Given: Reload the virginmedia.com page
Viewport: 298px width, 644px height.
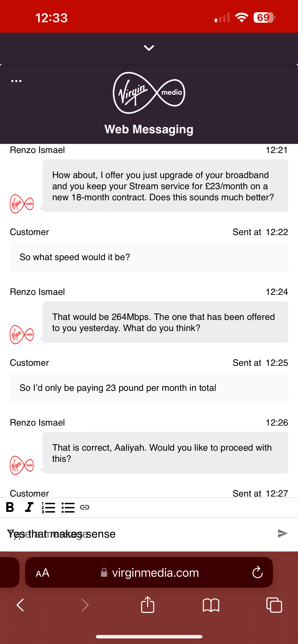Looking at the screenshot, I should pos(257,572).
